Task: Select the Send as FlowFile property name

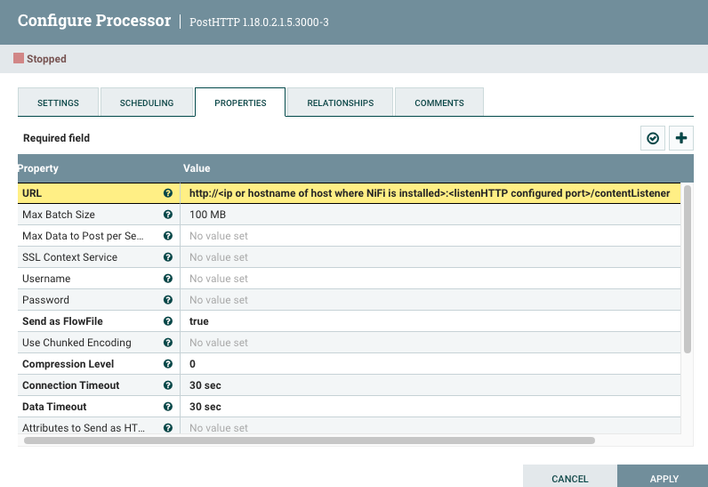Action: pyautogui.click(x=63, y=321)
